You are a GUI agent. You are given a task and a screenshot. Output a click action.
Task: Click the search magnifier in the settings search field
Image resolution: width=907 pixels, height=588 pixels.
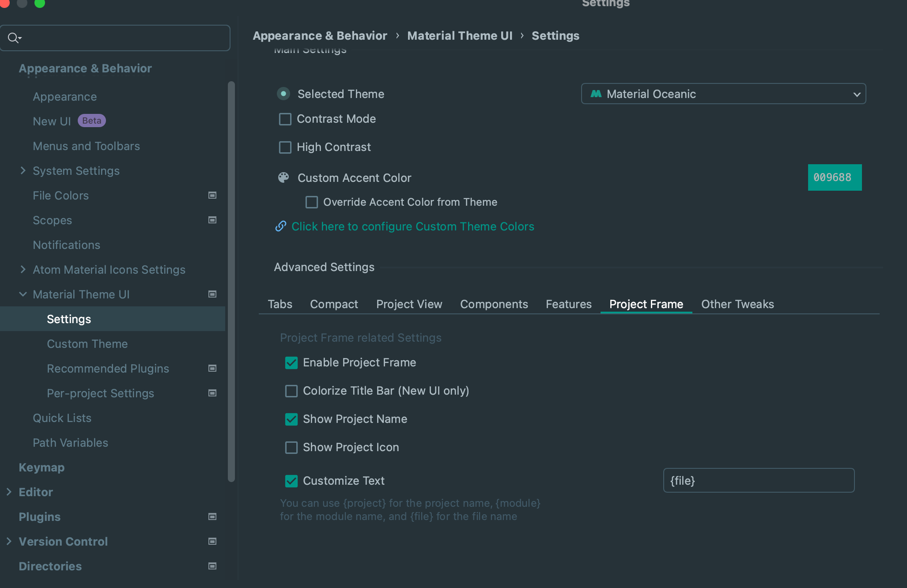click(x=15, y=38)
